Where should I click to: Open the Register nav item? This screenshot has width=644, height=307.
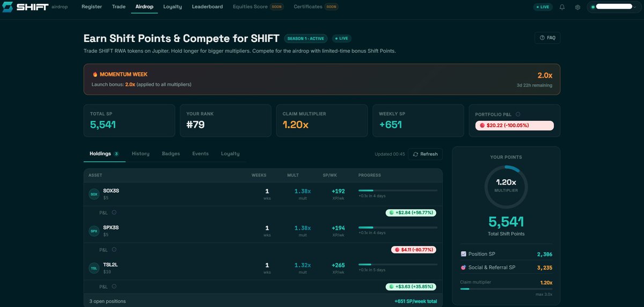(x=92, y=7)
